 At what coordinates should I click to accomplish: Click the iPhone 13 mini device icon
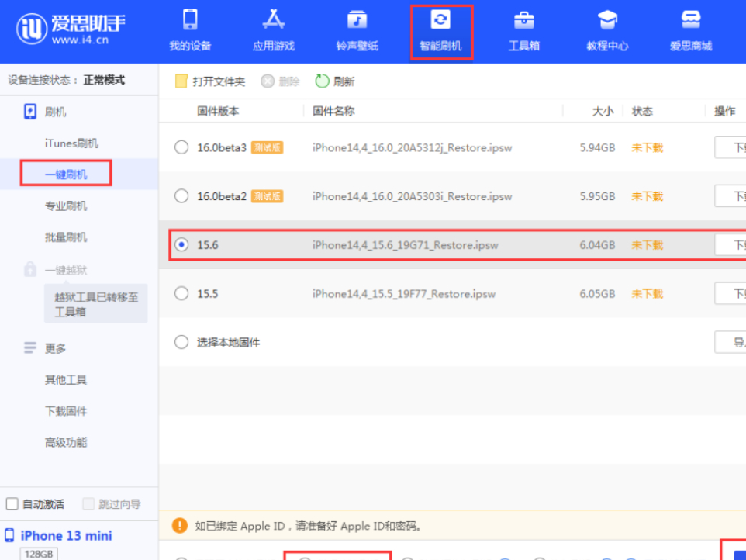point(9,535)
